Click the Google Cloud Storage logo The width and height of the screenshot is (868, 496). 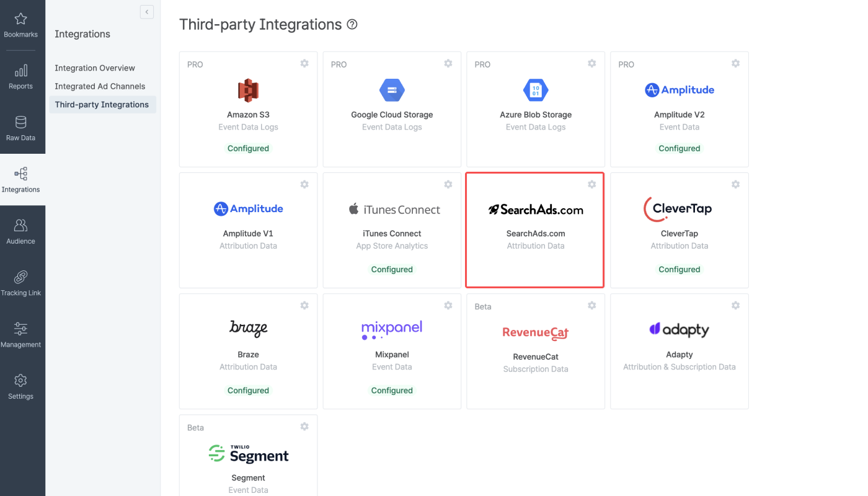(392, 91)
